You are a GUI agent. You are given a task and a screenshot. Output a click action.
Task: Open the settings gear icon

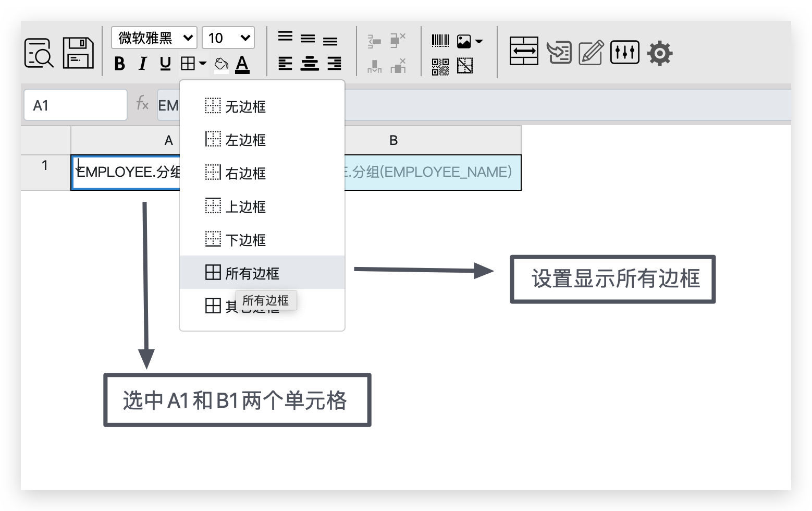[x=660, y=53]
